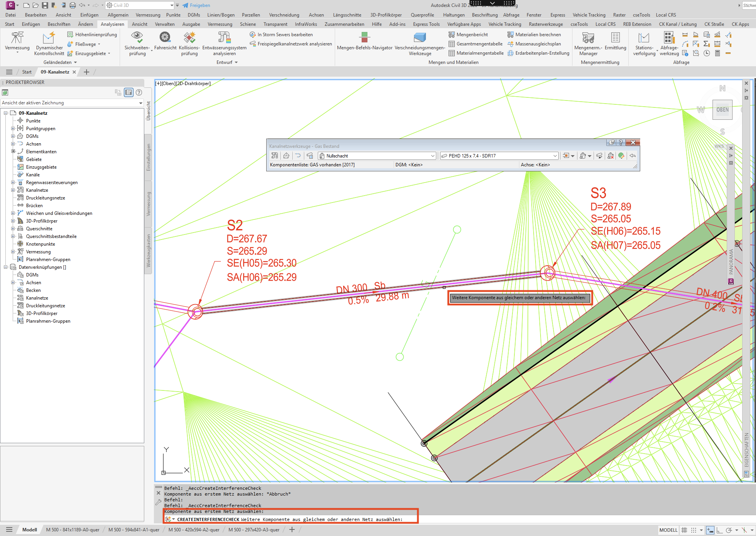Open Sichtweitenprüfung tool in the ribbon
The image size is (756, 536).
tap(137, 43)
